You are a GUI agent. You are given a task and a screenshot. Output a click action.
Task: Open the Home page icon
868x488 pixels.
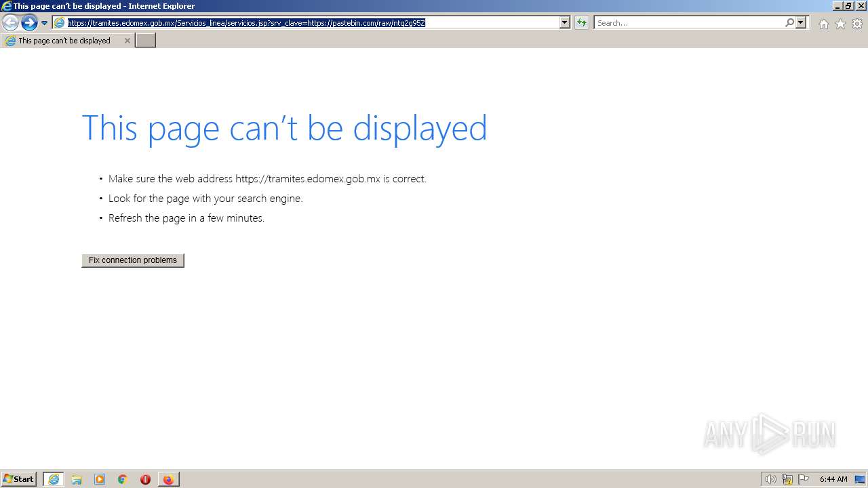[823, 24]
